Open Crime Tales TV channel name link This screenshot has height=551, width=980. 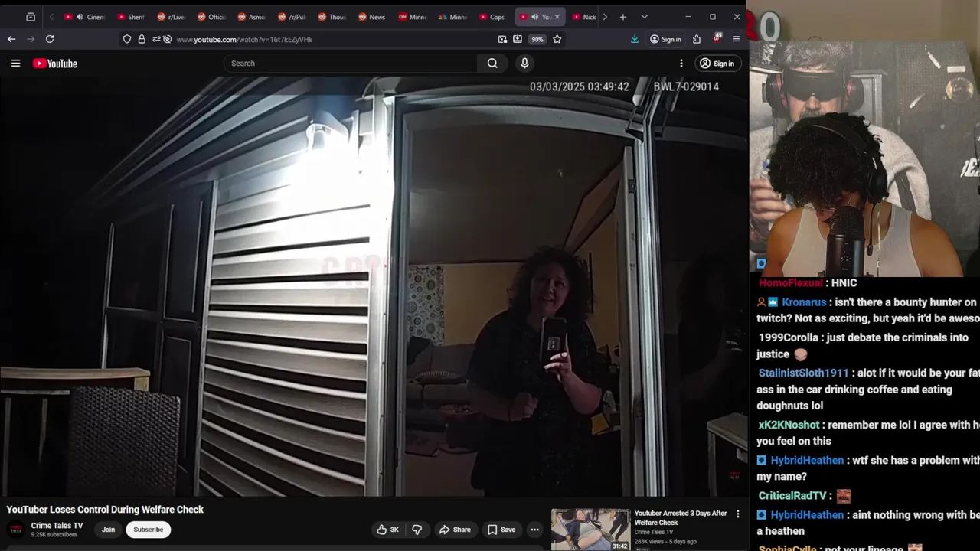click(x=57, y=526)
